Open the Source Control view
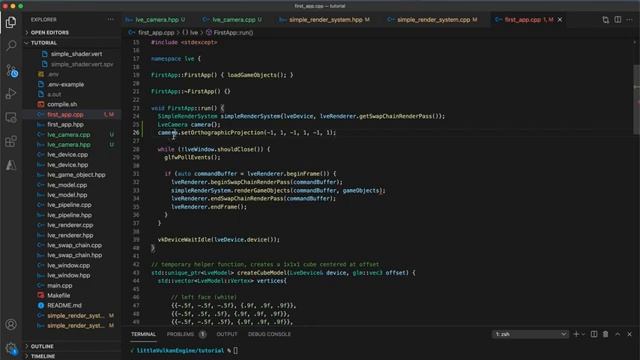This screenshot has height=360, width=640. pos(11,71)
